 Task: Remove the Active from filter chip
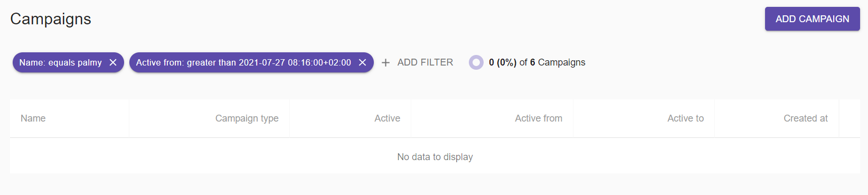click(x=363, y=62)
